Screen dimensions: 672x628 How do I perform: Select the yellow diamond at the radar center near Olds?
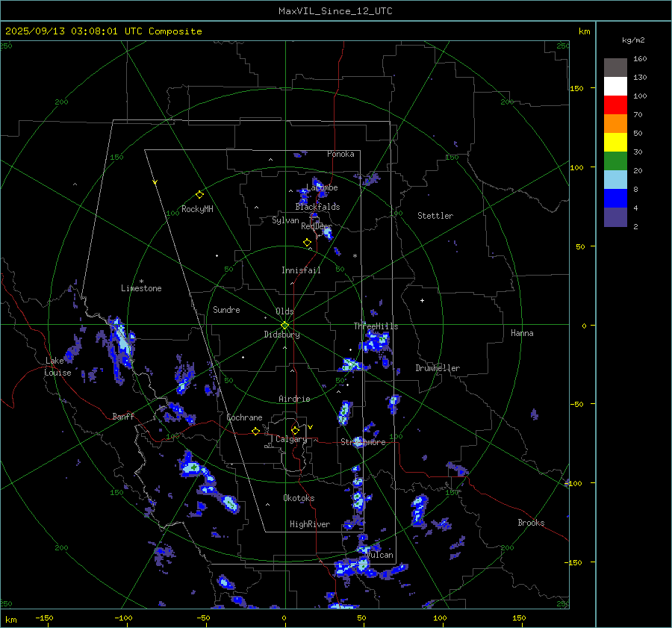pyautogui.click(x=284, y=325)
